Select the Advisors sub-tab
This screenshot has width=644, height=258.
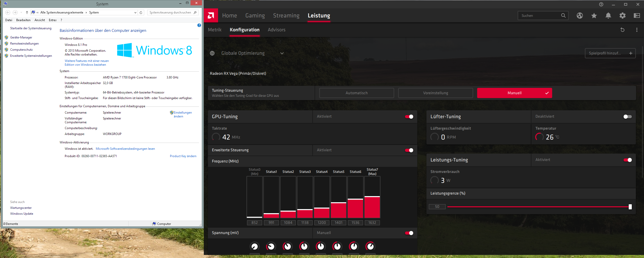tap(277, 30)
